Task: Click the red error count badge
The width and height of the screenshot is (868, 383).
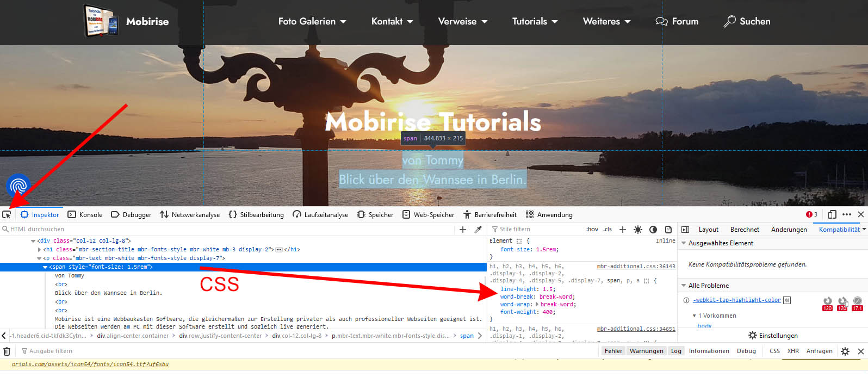Action: 811,214
